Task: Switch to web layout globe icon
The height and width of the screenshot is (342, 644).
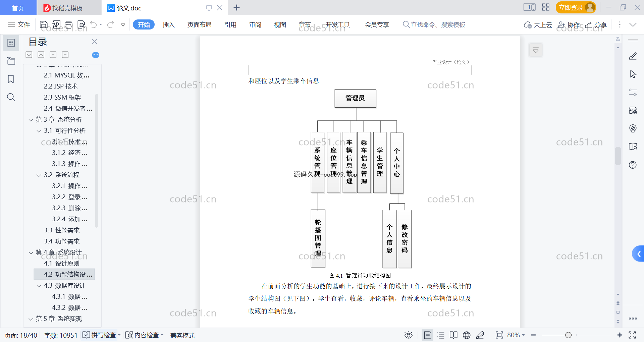Action: click(467, 335)
